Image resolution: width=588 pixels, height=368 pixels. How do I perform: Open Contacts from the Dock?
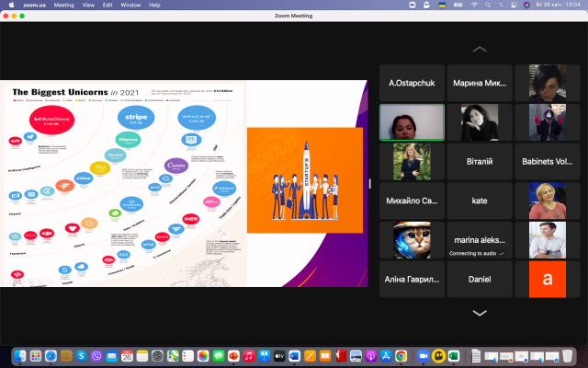click(x=66, y=355)
